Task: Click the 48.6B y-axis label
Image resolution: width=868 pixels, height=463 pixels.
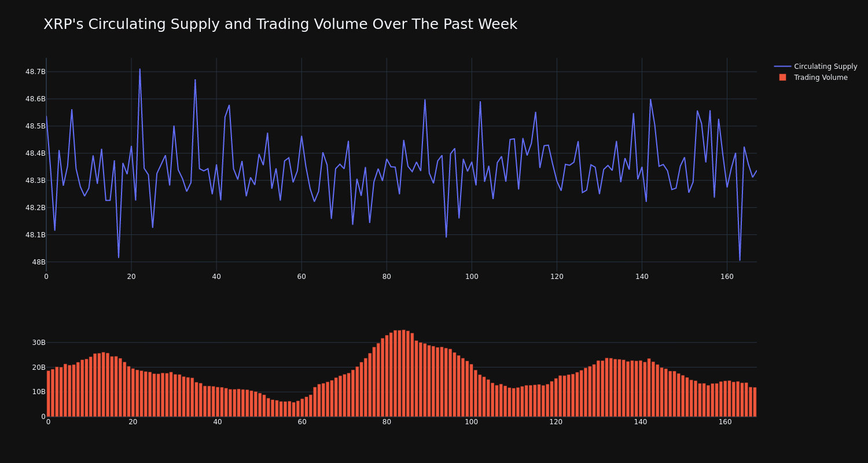Action: coord(35,99)
